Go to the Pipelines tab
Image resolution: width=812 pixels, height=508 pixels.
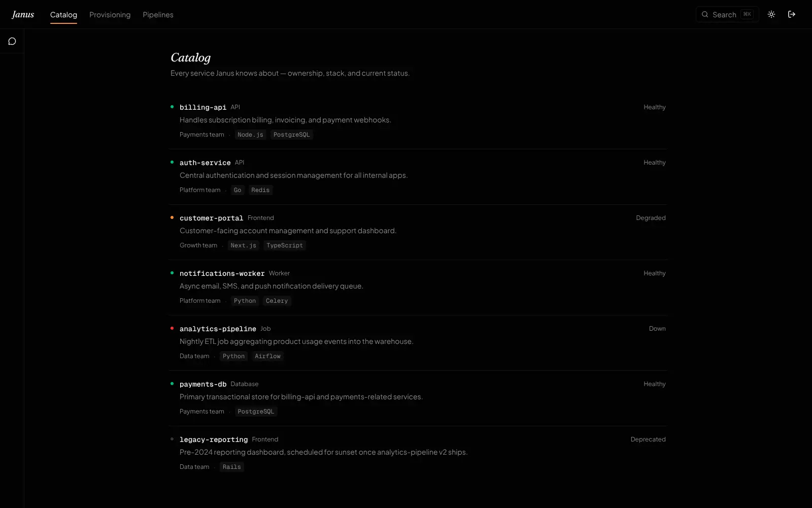click(158, 15)
